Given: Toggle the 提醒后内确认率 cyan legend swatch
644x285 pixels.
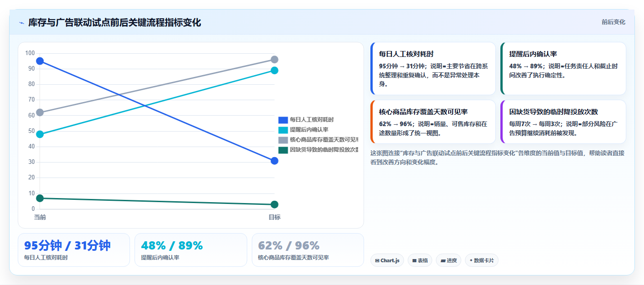Looking at the screenshot, I should [x=283, y=130].
